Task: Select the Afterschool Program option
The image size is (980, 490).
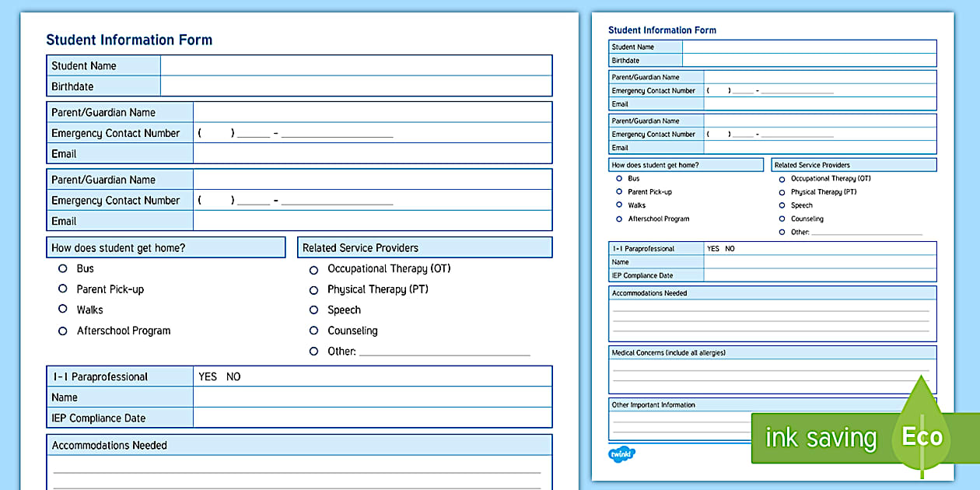Action: coord(62,331)
